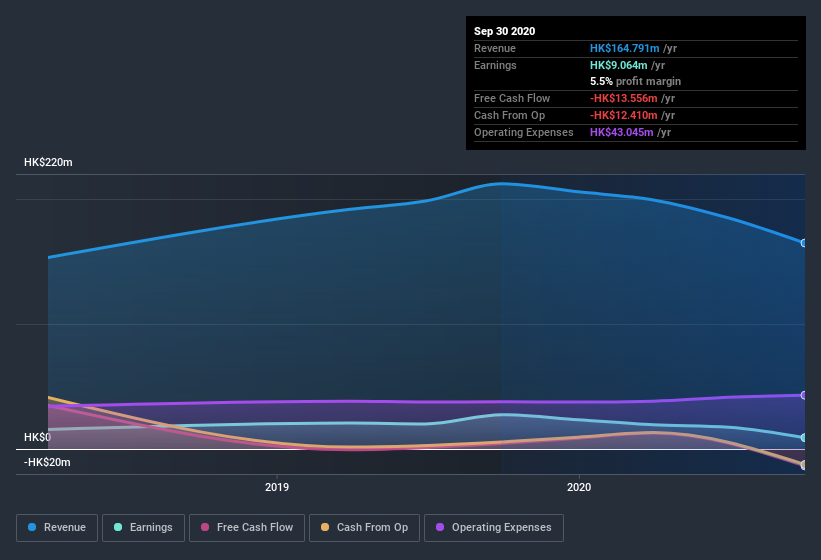Image resolution: width=821 pixels, height=560 pixels.
Task: Select the Earnings endpoint marker on chart
Action: [804, 438]
